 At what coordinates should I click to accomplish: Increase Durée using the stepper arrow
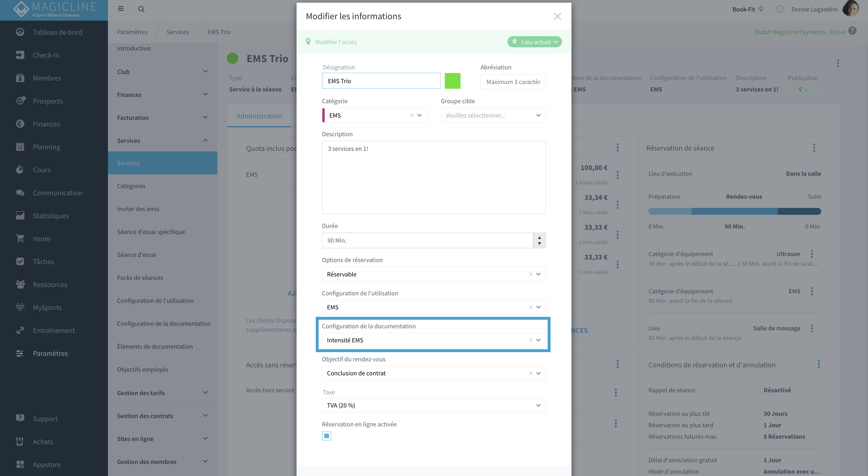pyautogui.click(x=539, y=237)
